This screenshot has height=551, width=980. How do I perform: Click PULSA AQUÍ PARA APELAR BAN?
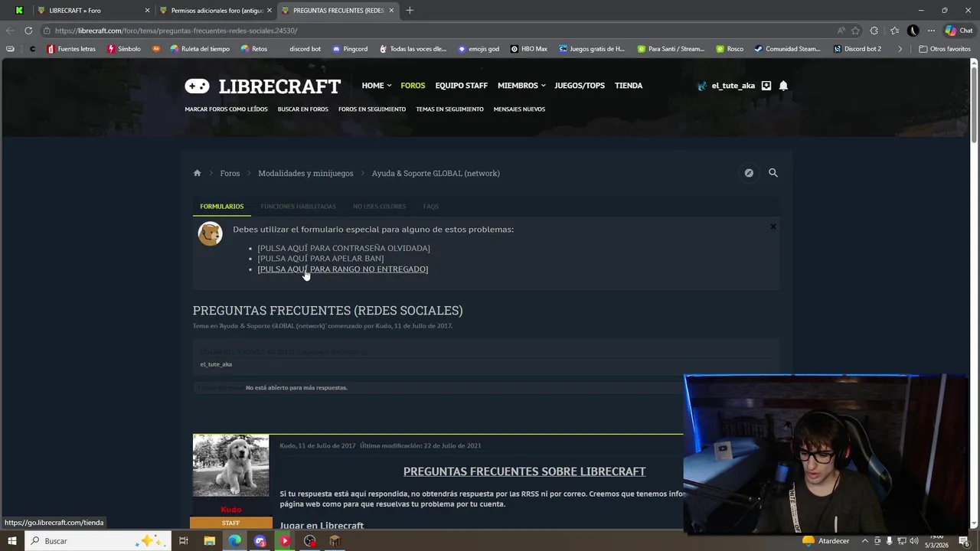[321, 259]
